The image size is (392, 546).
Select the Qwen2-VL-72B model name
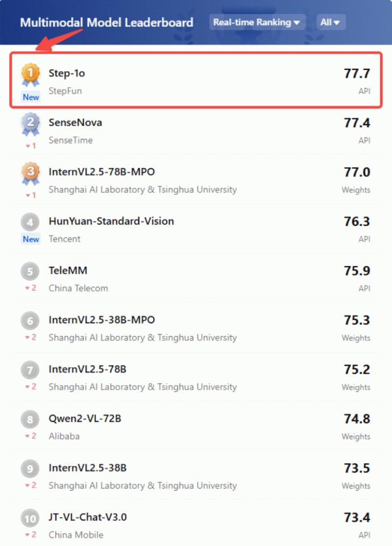click(85, 418)
